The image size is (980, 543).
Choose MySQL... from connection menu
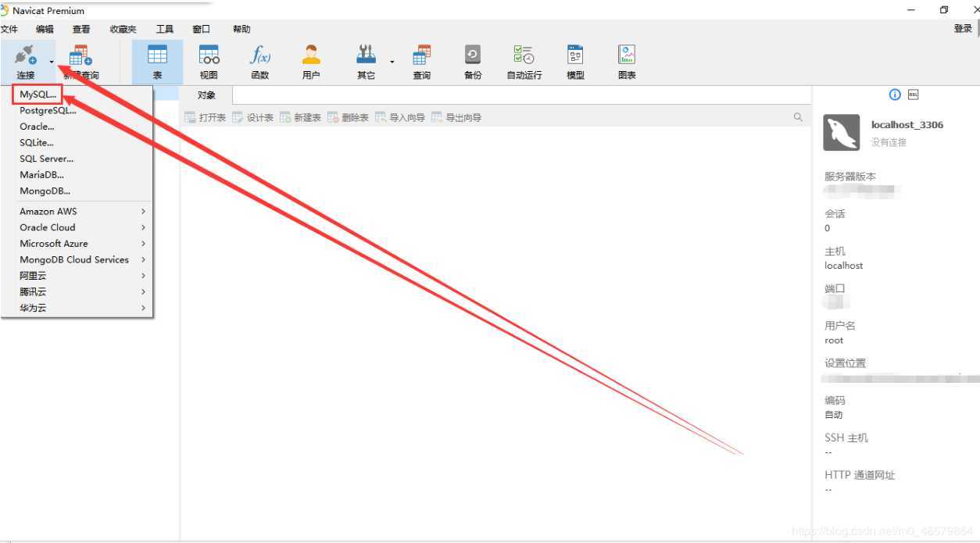[x=38, y=94]
